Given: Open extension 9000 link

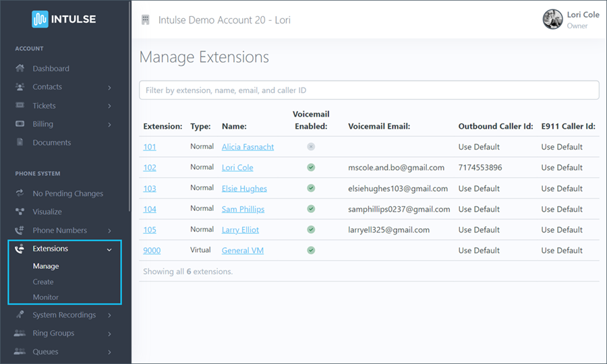Looking at the screenshot, I should tap(152, 250).
